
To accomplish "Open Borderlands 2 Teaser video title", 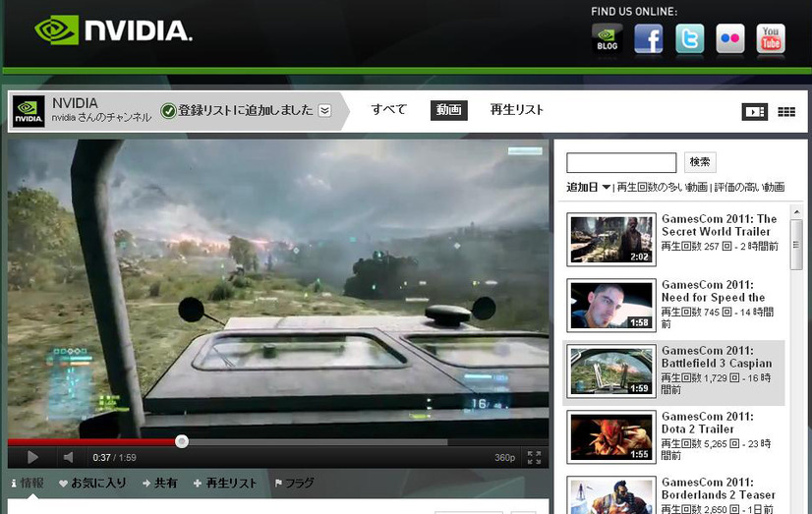I will 719,488.
